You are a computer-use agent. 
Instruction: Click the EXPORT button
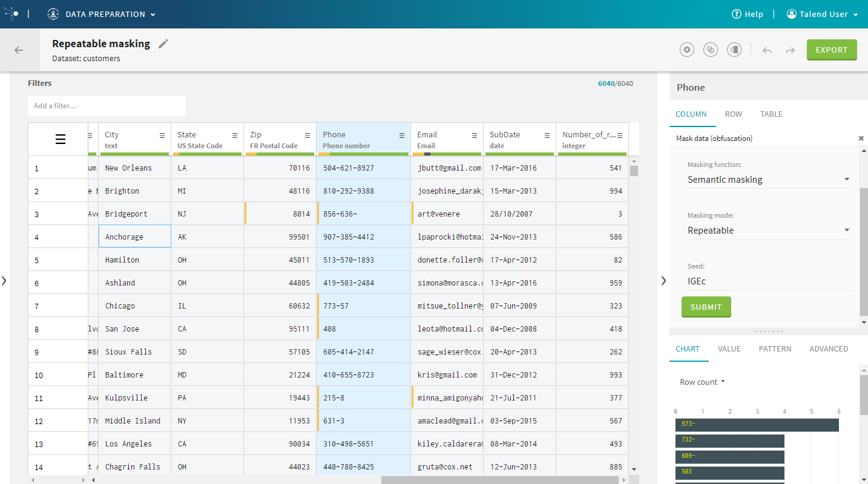(x=831, y=50)
